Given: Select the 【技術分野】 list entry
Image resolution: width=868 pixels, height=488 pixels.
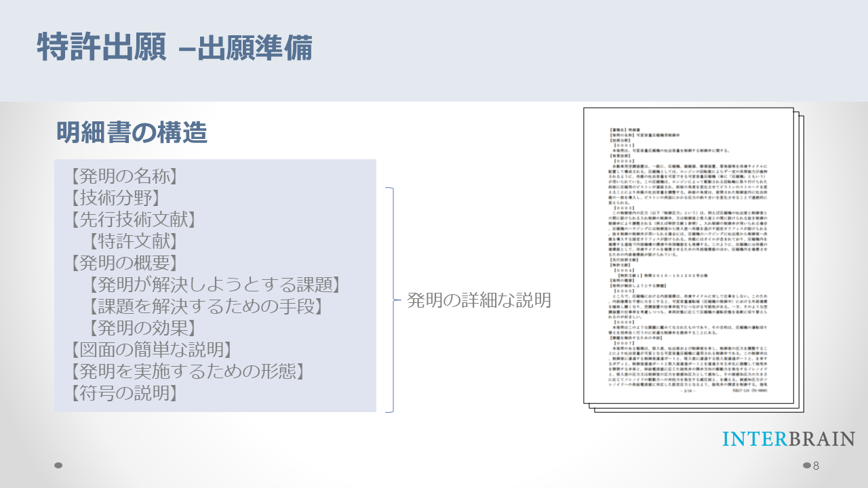Looking at the screenshot, I should (114, 198).
